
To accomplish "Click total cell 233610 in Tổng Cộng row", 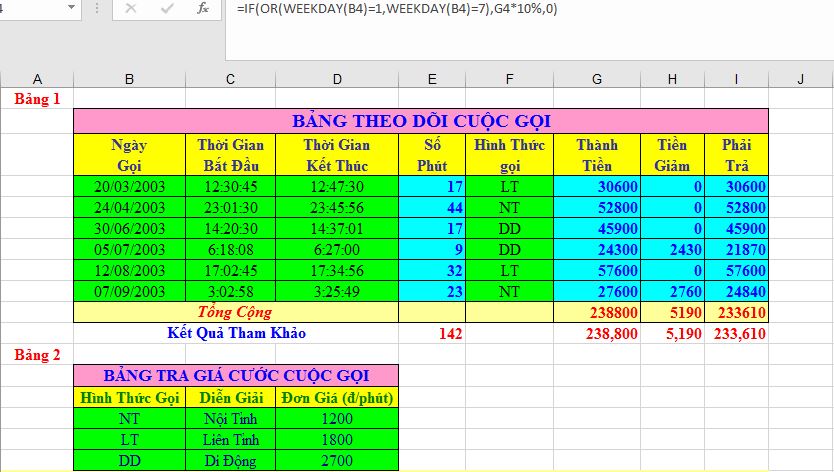I will pos(737,312).
